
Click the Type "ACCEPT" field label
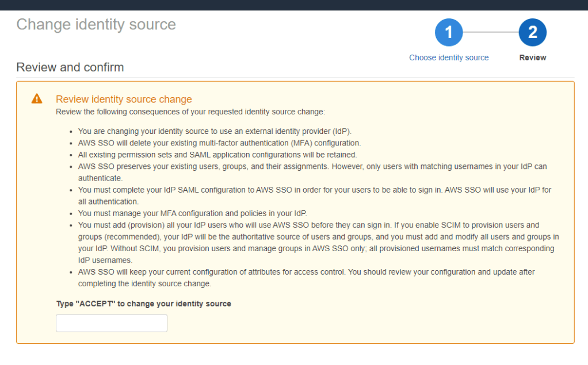click(x=143, y=303)
